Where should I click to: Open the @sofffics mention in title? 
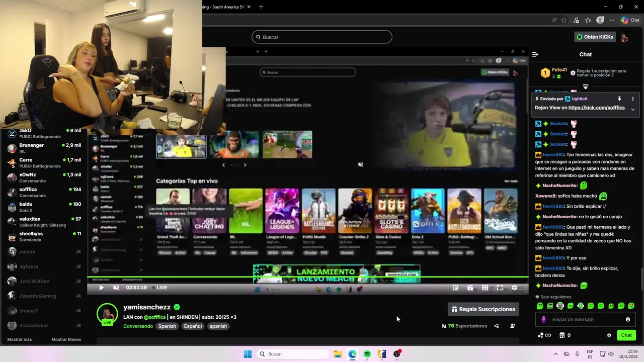154,317
